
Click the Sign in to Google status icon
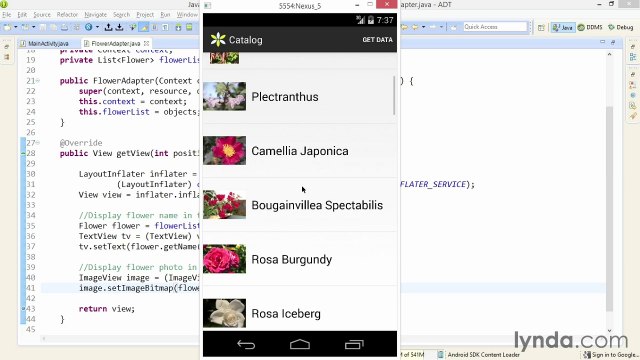pyautogui.click(x=587, y=355)
